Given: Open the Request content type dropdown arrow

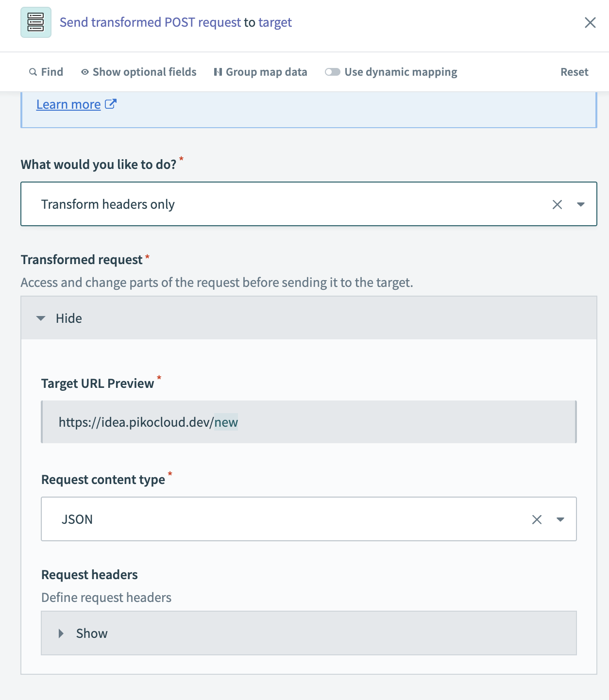Looking at the screenshot, I should 560,519.
